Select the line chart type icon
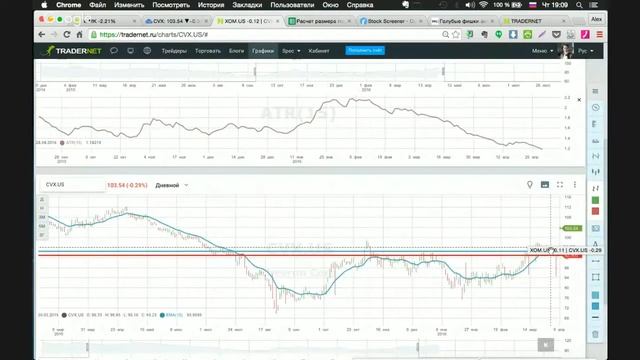This screenshot has height=360, width=640. pyautogui.click(x=596, y=156)
